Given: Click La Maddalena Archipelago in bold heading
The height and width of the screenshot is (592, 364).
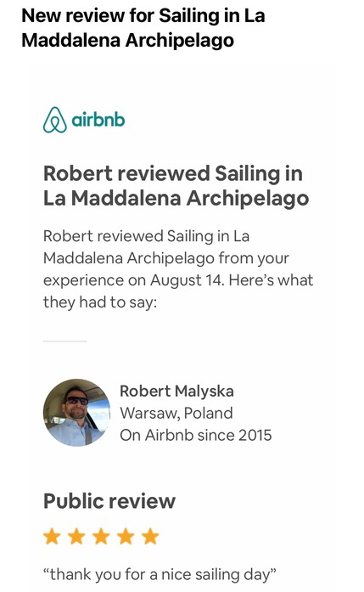Looking at the screenshot, I should [x=176, y=198].
